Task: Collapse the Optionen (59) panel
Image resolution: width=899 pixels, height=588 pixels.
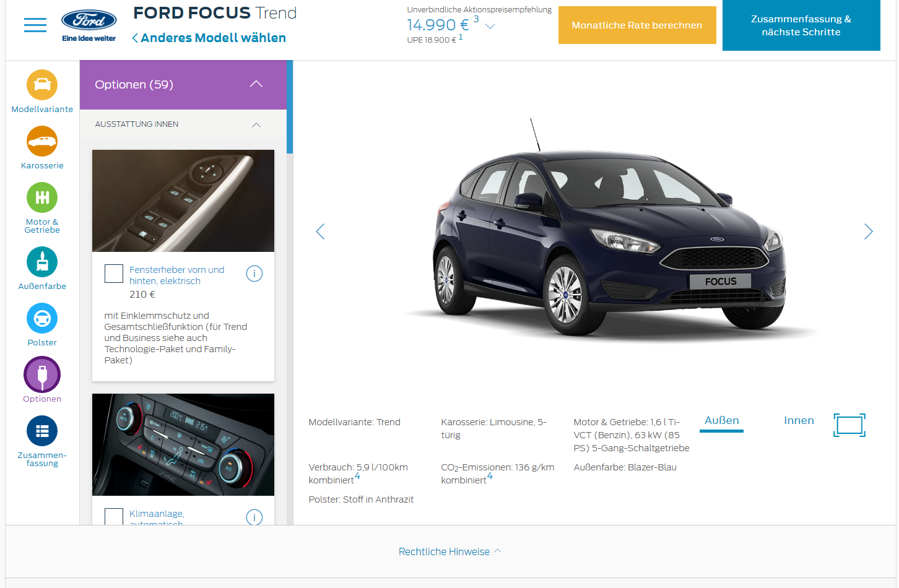Action: [256, 84]
